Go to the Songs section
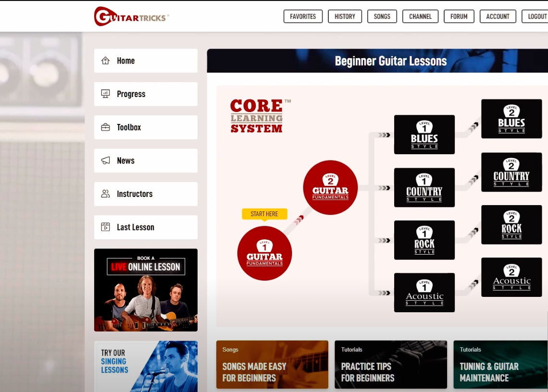Image resolution: width=548 pixels, height=392 pixels. [382, 16]
